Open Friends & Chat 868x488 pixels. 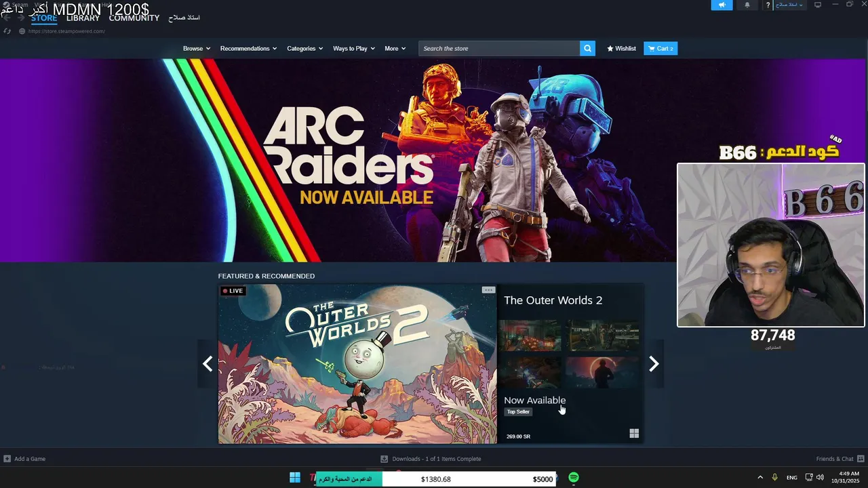[x=840, y=459]
